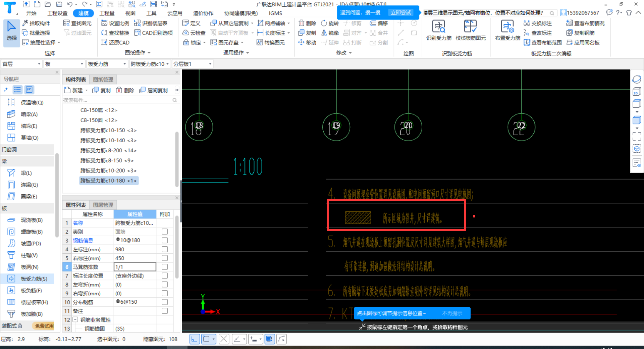
Task: Click CAD识别选项
Action: pos(153,33)
